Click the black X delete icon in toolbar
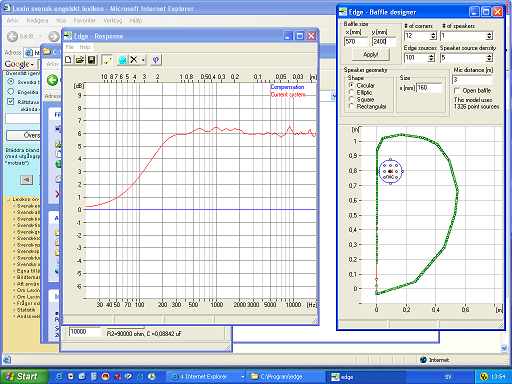This screenshot has width=512, height=384. pos(134,60)
